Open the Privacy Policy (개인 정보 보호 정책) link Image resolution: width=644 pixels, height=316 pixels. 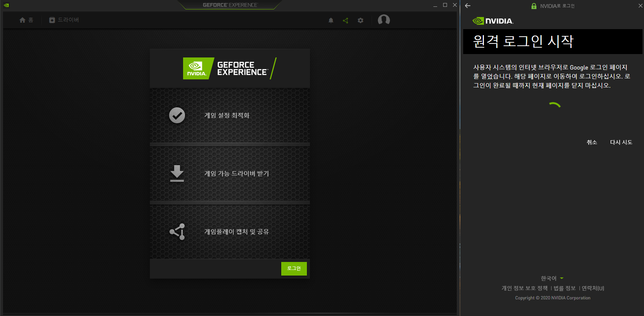524,288
